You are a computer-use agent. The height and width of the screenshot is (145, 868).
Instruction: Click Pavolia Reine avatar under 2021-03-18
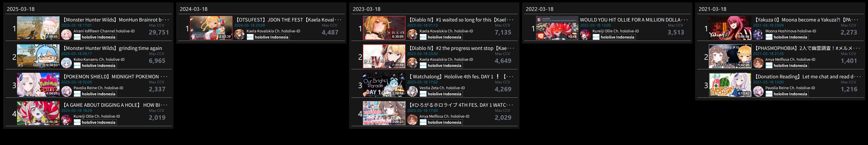[x=758, y=91]
